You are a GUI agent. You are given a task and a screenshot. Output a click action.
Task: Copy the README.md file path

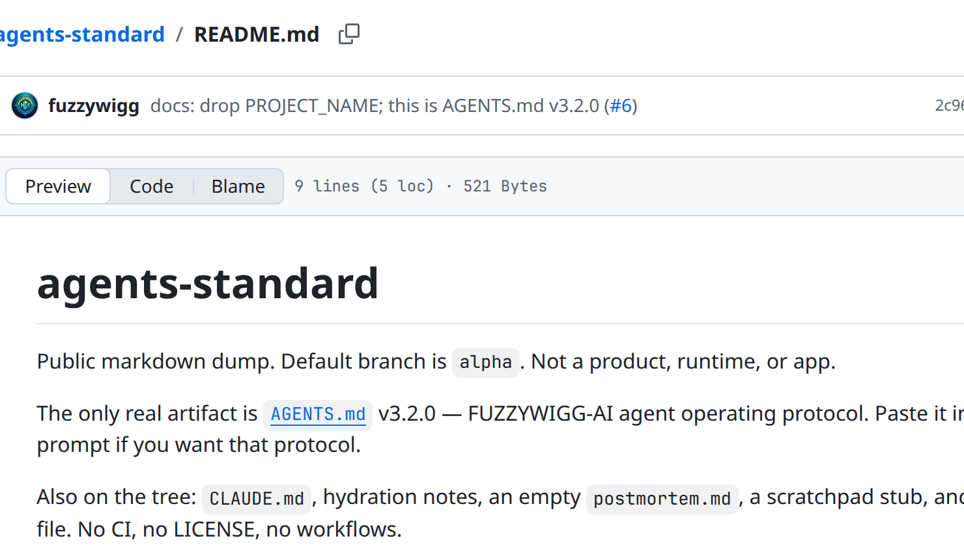point(349,34)
